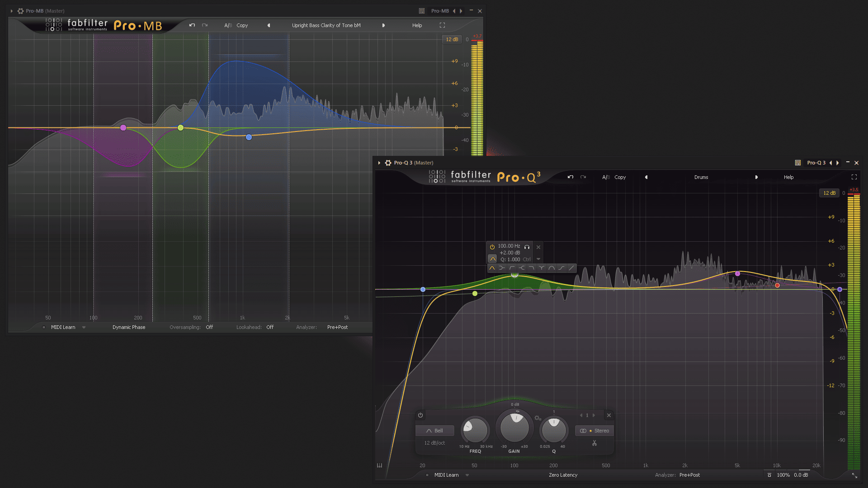868x488 pixels.
Task: Open the Dynamic Phase mode menu in Pro-MB
Action: [x=129, y=327]
